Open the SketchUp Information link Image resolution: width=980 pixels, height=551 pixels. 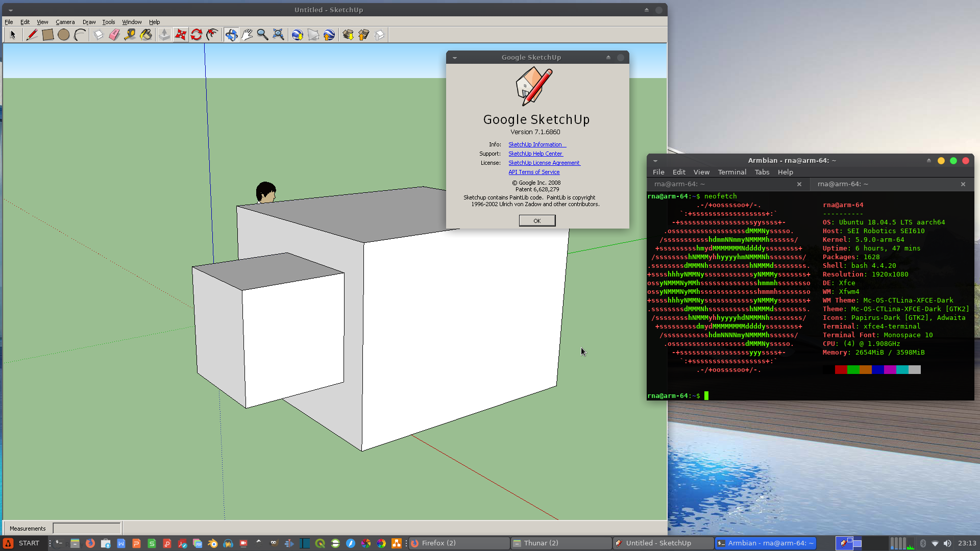click(537, 144)
